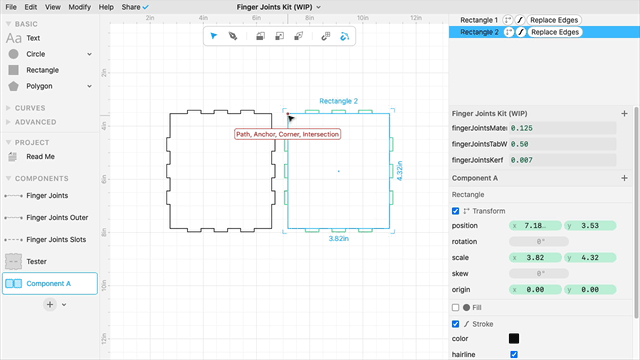Edit the rotation field
Image resolution: width=640 pixels, height=360 pixels.
539,242
